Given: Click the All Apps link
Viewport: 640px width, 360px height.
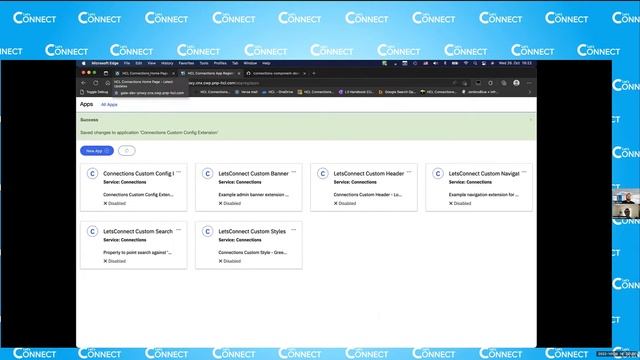Looking at the screenshot, I should pos(109,105).
